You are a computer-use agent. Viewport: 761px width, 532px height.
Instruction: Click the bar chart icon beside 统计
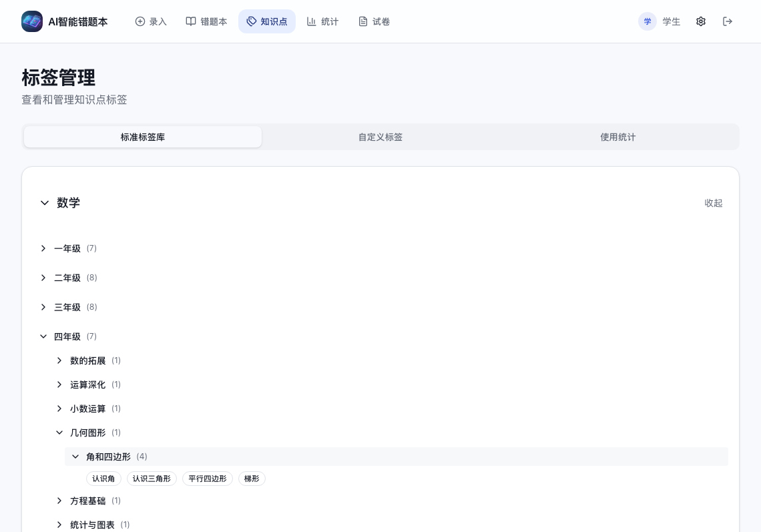pyautogui.click(x=312, y=21)
